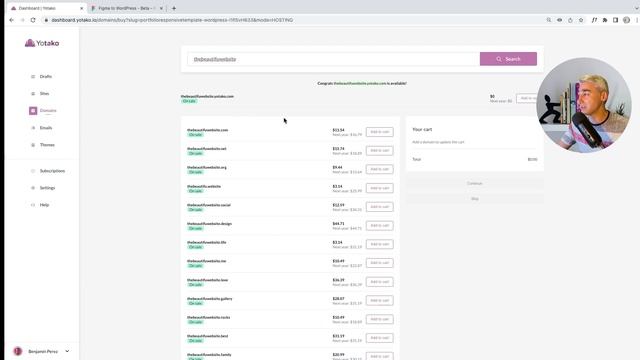
Task: Open the Sites section in the sidebar
Action: coord(44,94)
